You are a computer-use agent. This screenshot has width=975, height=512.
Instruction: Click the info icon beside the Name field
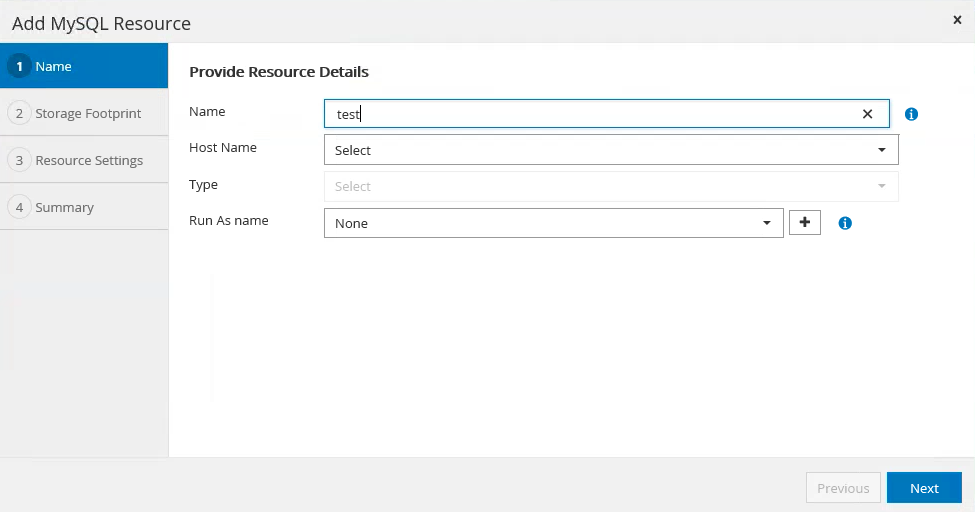point(911,114)
